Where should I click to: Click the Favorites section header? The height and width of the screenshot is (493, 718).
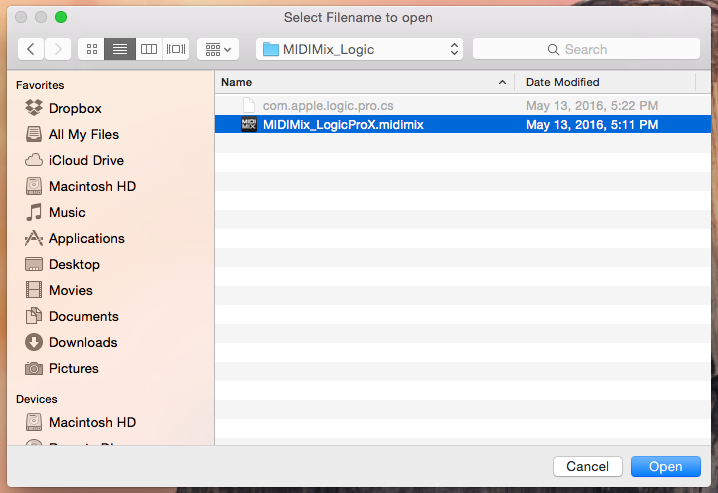(40, 85)
